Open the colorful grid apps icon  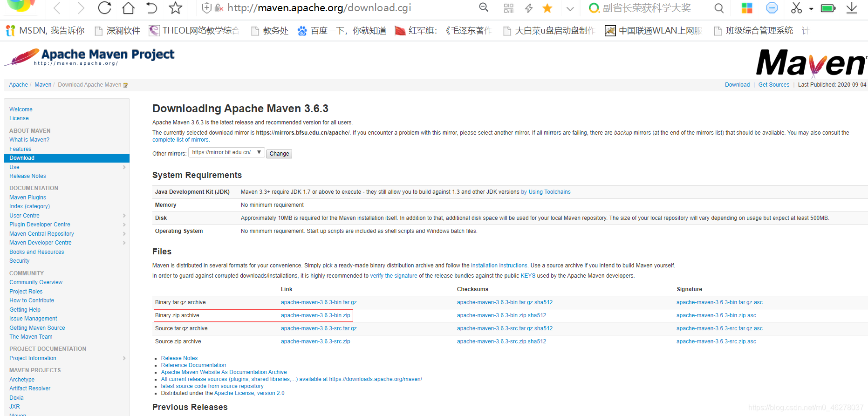747,8
